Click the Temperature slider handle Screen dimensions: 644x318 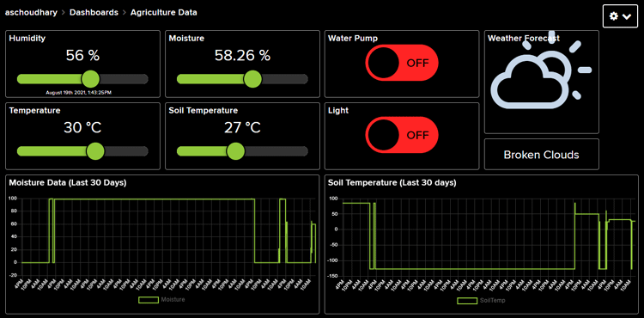click(x=95, y=151)
